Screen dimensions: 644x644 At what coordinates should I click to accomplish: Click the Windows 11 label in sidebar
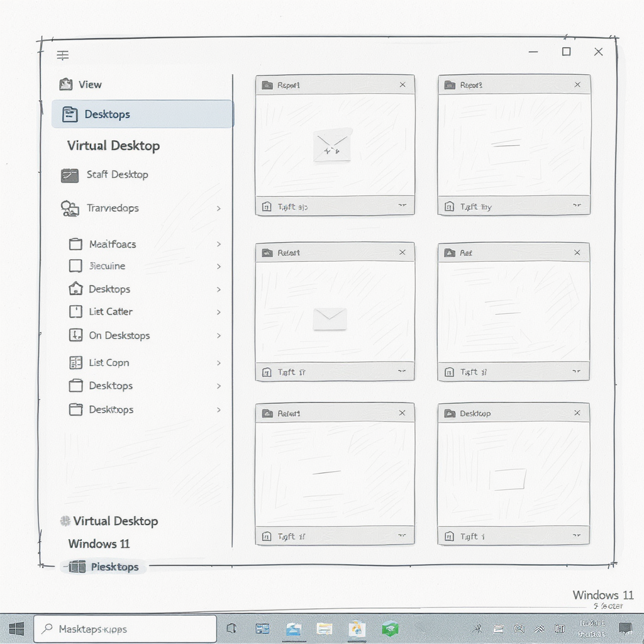click(x=99, y=544)
